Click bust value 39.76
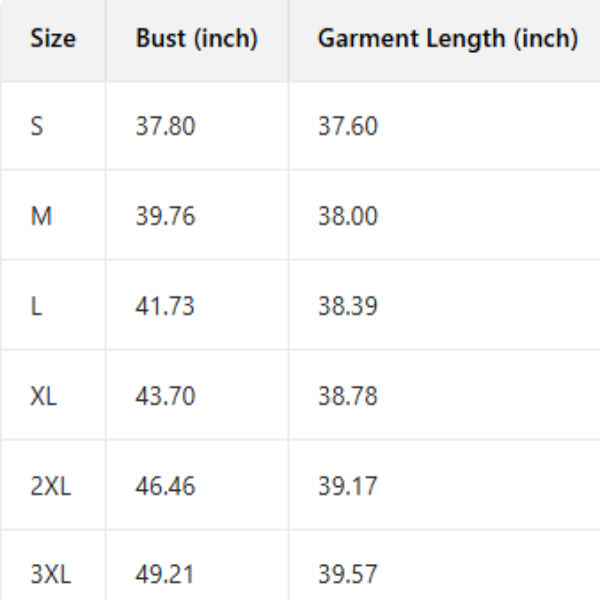600x600 pixels. click(x=166, y=216)
